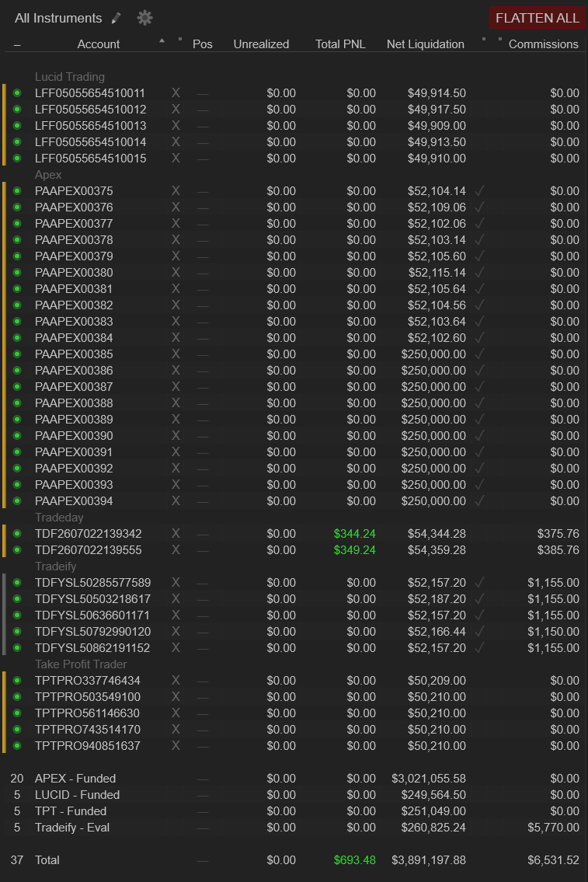Click the X icon for PAAPEX00390
Viewport: 588px width, 882px height.
(176, 435)
